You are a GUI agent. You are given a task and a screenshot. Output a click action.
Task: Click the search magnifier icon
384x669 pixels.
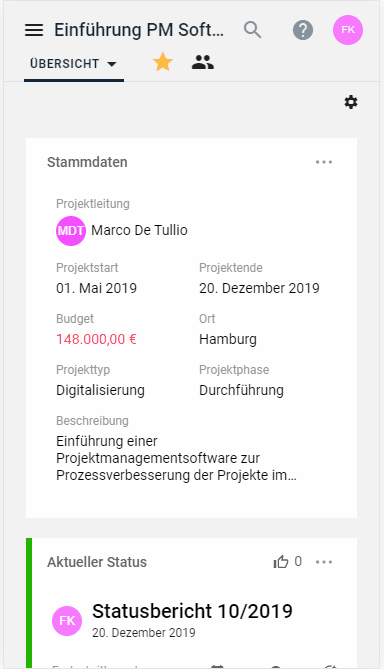[252, 30]
